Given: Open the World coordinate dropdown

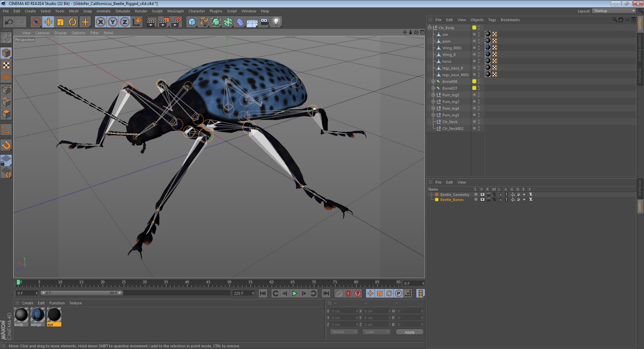Looking at the screenshot, I should (344, 332).
